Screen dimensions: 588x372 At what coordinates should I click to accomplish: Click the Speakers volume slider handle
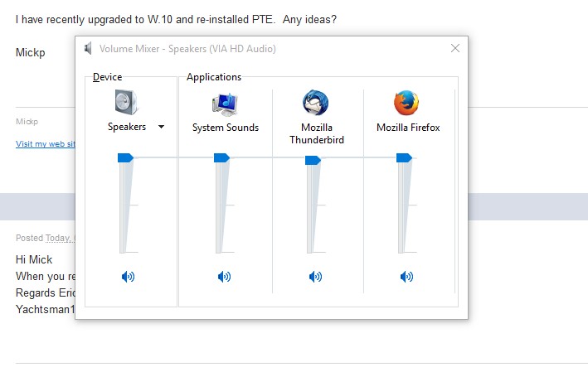(125, 157)
